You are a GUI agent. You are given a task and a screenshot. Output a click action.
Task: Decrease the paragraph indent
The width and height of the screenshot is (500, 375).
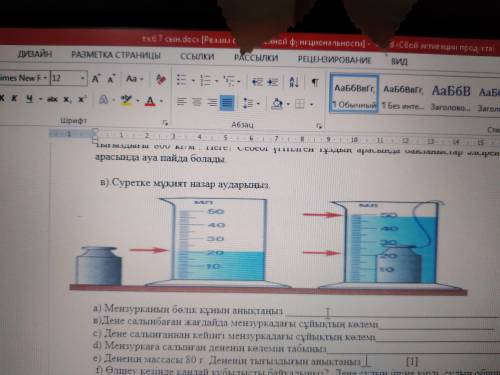[257, 82]
